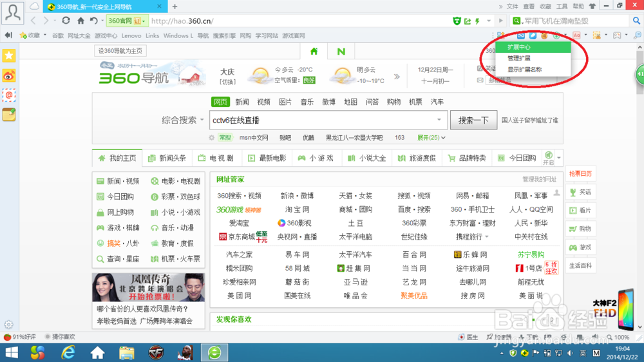Select 扩展中心 in the extension menu

pyautogui.click(x=533, y=47)
